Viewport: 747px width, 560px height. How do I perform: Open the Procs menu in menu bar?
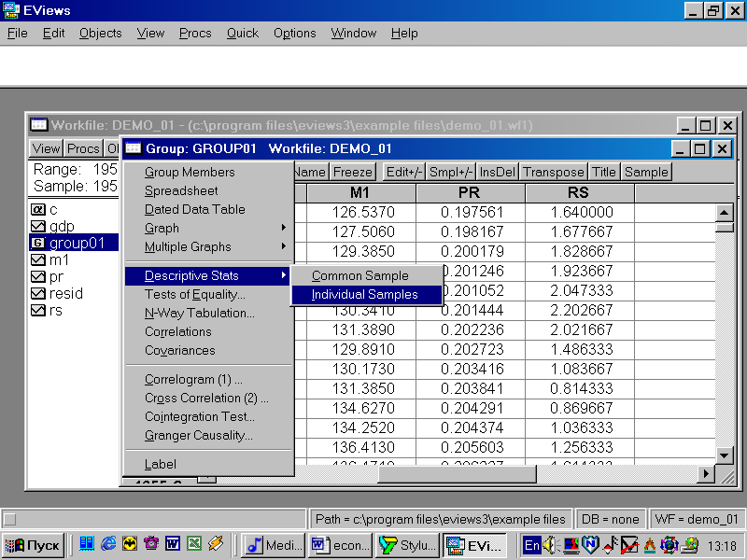coord(195,34)
